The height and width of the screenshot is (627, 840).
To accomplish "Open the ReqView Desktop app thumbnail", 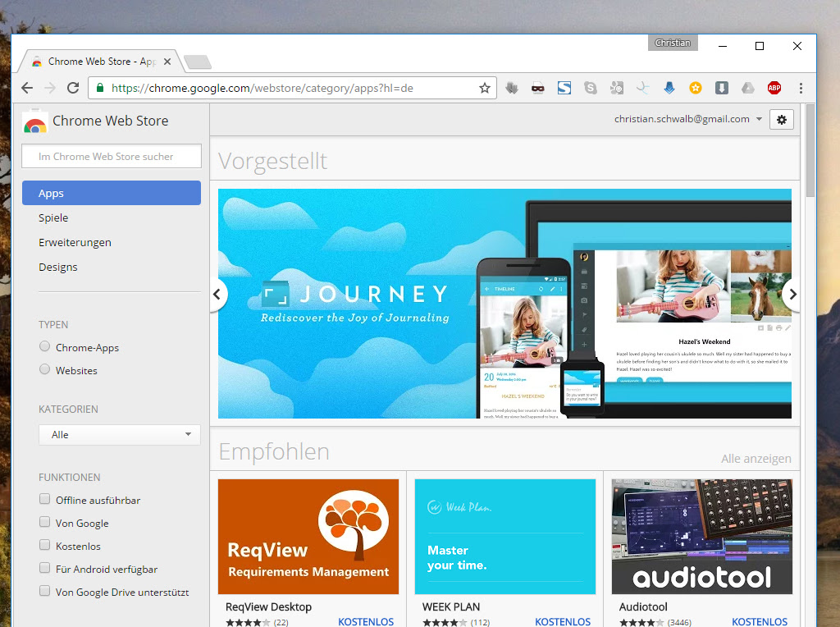I will [x=308, y=537].
